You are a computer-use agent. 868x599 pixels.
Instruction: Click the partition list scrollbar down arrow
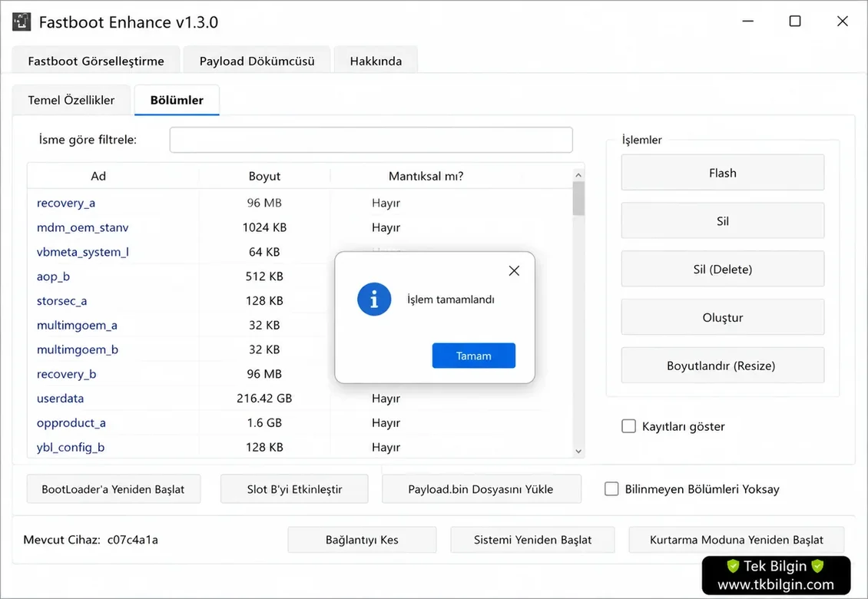coord(578,452)
